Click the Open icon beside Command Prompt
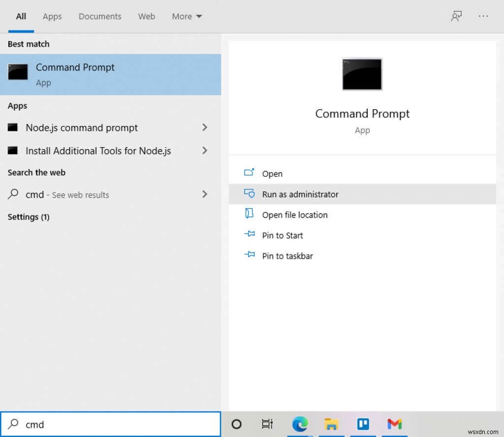 pos(250,173)
